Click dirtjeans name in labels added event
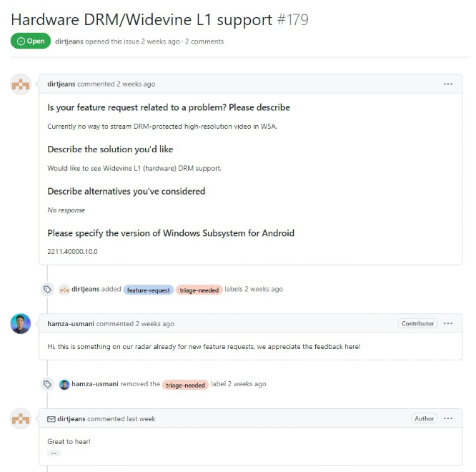The image size is (476, 472). (x=85, y=289)
